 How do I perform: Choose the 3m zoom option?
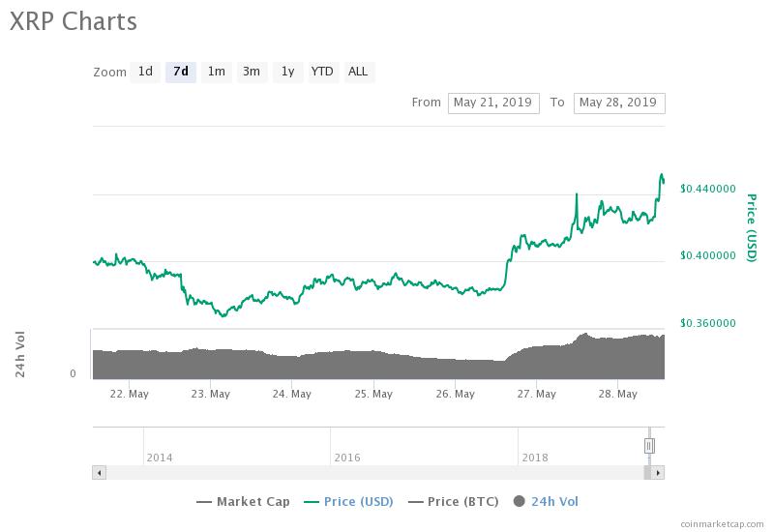point(252,72)
